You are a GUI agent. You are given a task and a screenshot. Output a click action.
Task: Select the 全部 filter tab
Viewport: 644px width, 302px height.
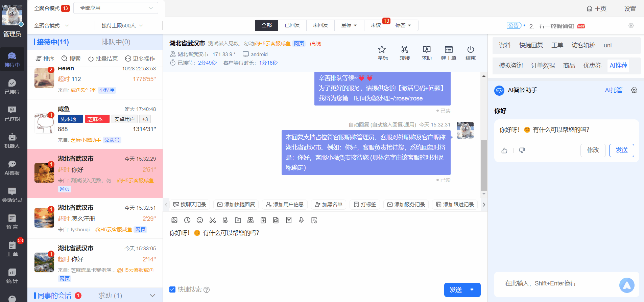266,25
